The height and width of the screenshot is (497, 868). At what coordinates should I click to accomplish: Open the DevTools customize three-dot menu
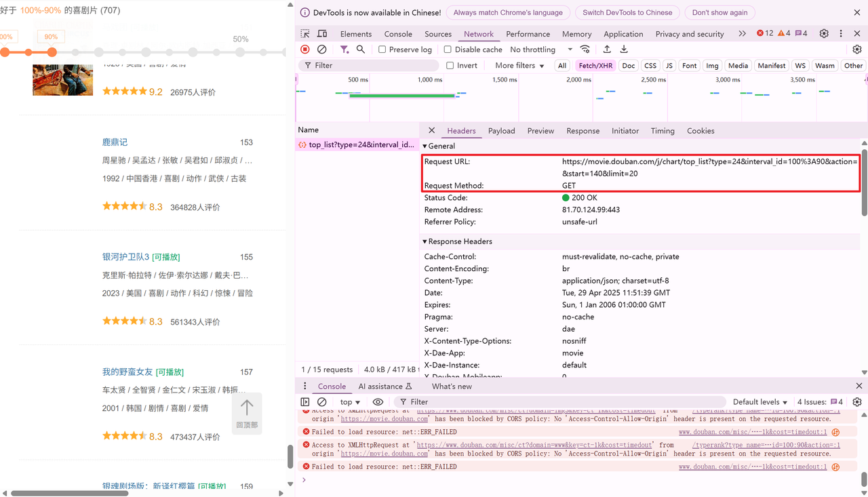(841, 34)
